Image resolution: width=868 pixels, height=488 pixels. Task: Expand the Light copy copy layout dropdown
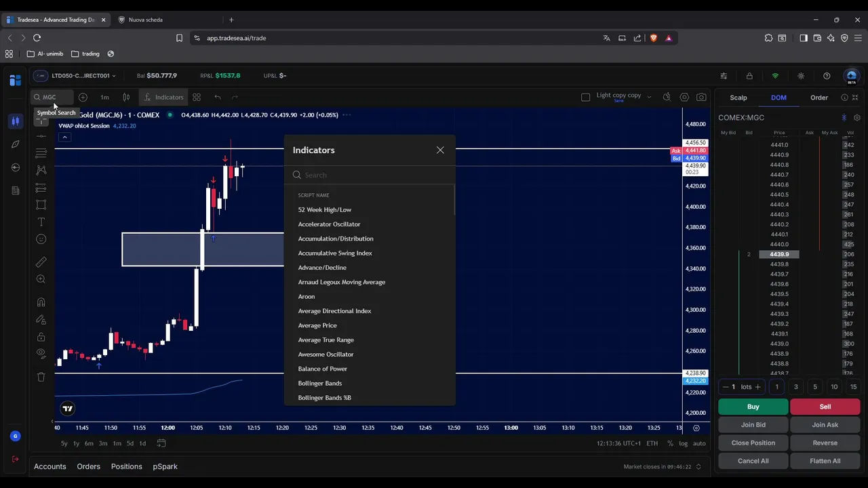(x=649, y=97)
